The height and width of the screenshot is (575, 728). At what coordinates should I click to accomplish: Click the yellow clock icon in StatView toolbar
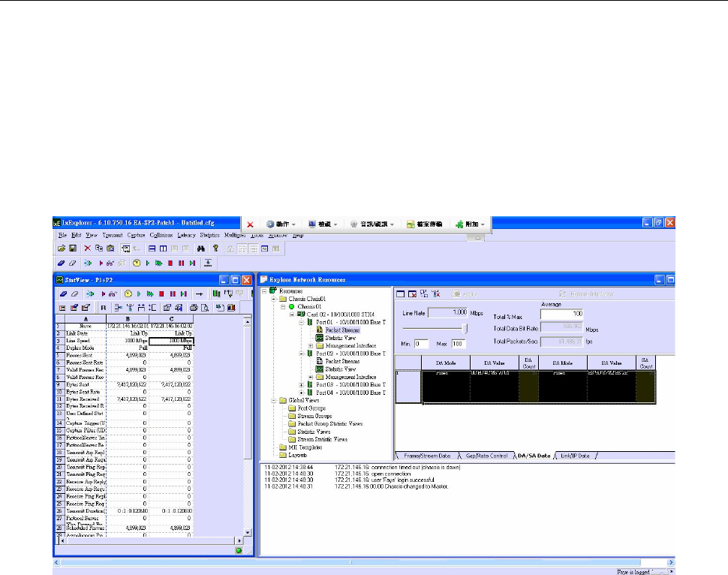(128, 294)
